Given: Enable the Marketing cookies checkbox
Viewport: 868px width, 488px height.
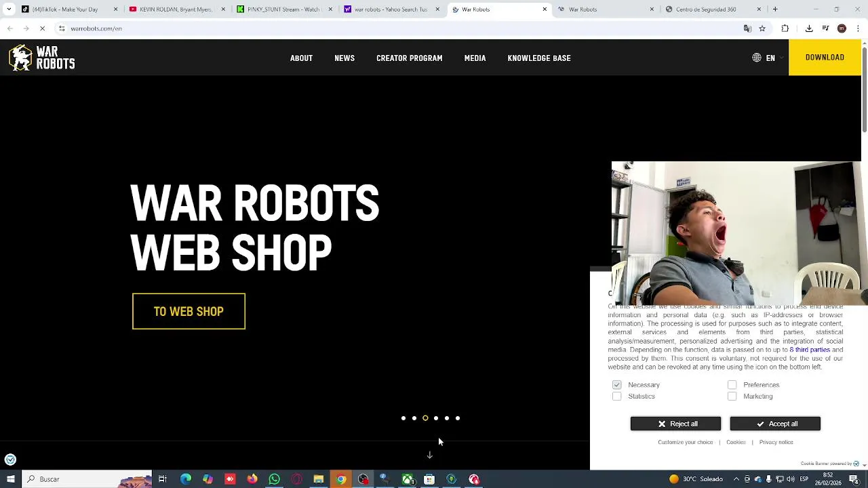Looking at the screenshot, I should 732,396.
